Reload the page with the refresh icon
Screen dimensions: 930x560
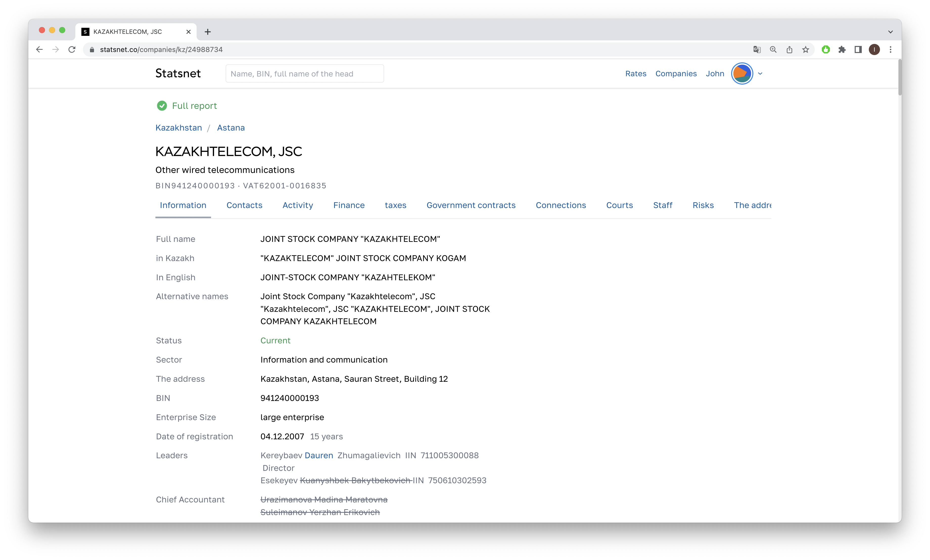click(72, 49)
